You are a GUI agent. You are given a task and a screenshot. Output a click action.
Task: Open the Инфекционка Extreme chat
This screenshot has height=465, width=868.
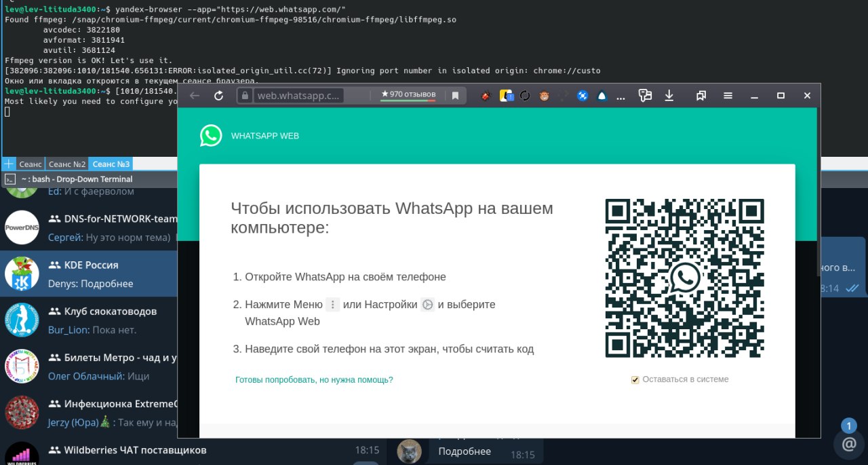(89, 412)
